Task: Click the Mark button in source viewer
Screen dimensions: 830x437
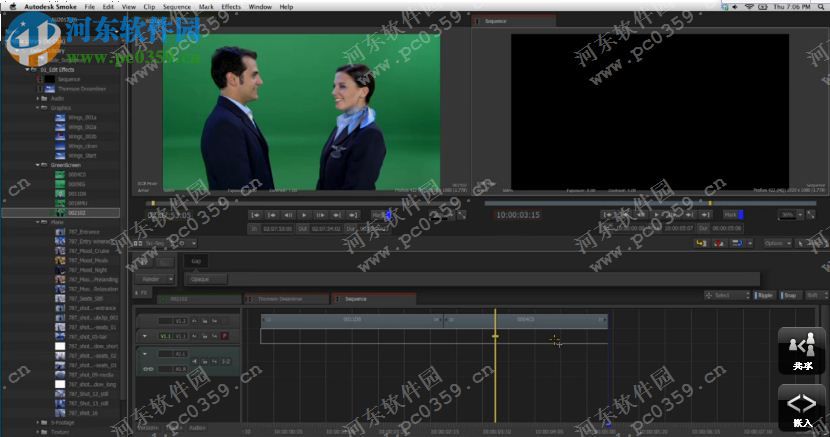Action: 377,215
